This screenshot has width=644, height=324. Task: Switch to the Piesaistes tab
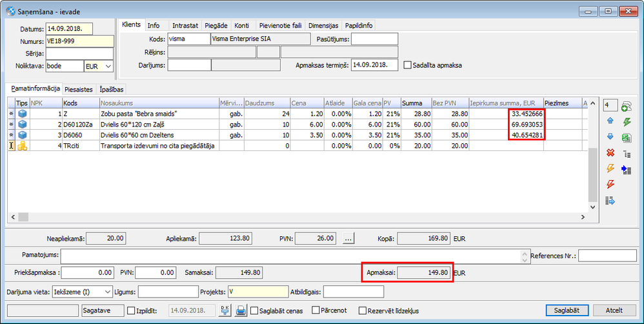click(x=79, y=89)
